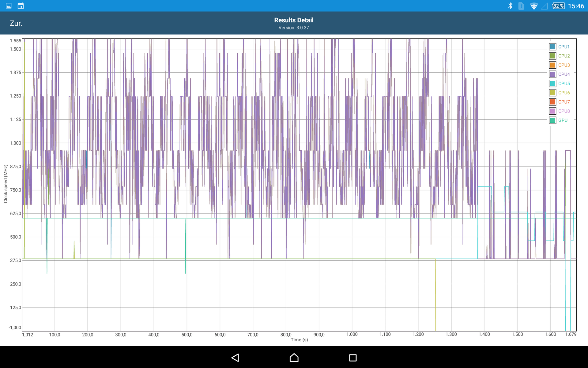Image resolution: width=588 pixels, height=368 pixels.
Task: Tap the battery 82% indicator
Action: coord(558,6)
